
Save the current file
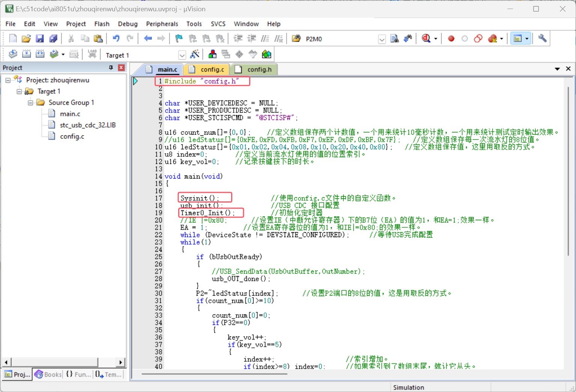[x=40, y=39]
